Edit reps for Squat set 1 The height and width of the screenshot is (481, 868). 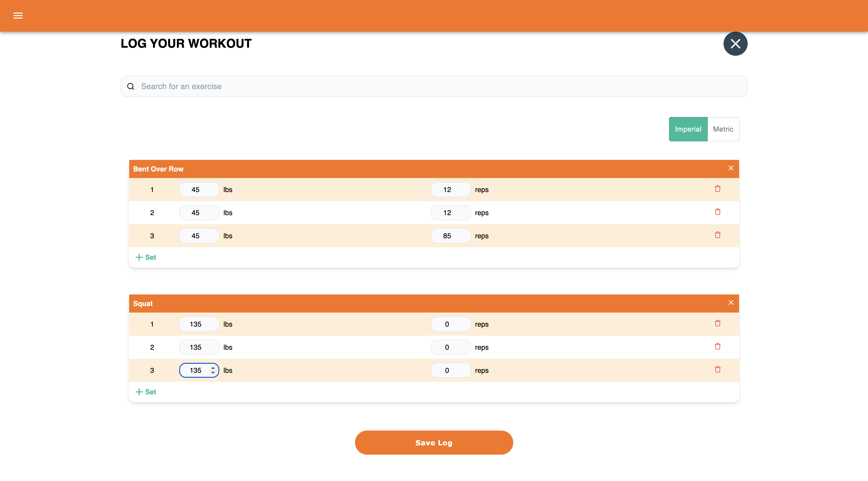click(x=450, y=325)
